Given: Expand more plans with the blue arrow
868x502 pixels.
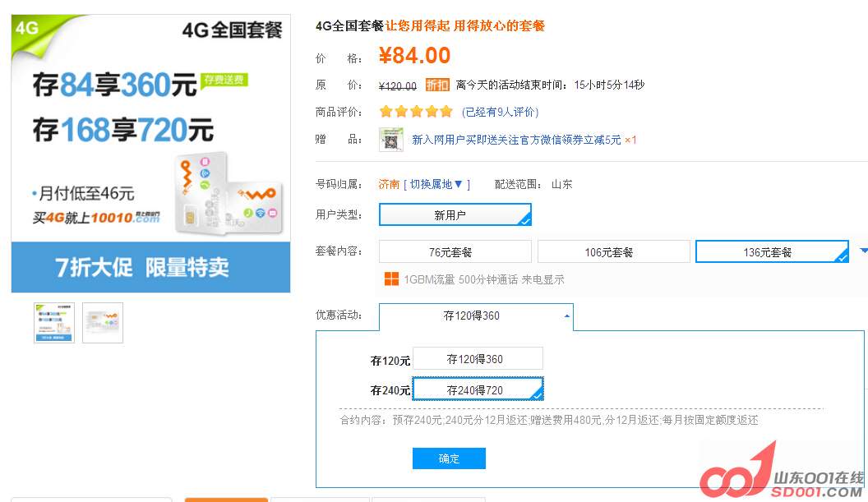Looking at the screenshot, I should (863, 251).
